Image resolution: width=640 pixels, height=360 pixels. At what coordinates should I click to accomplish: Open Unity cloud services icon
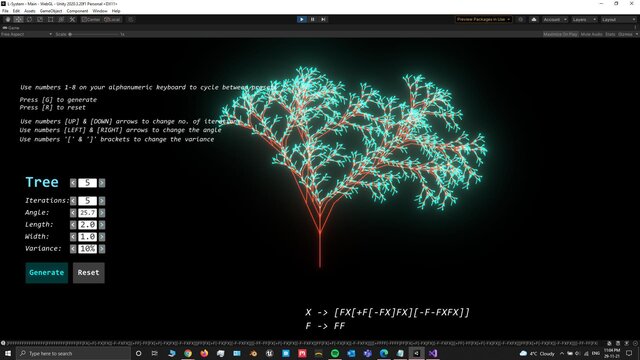(534, 20)
